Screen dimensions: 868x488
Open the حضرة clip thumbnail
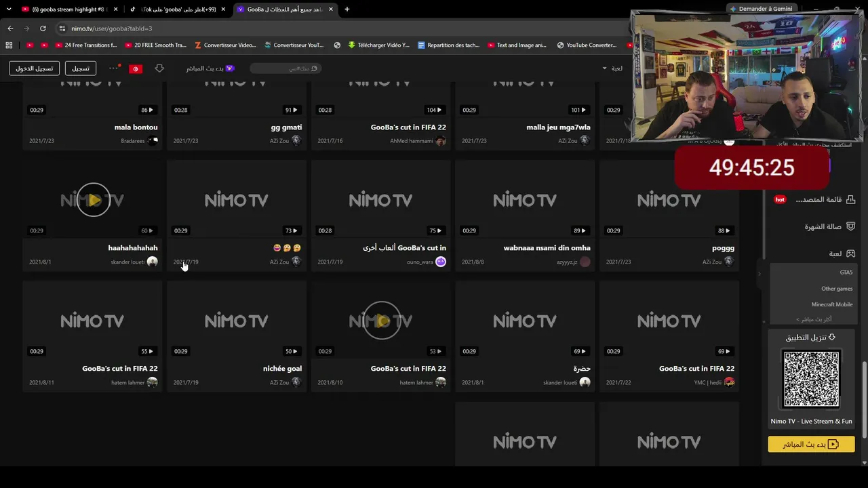click(x=525, y=321)
